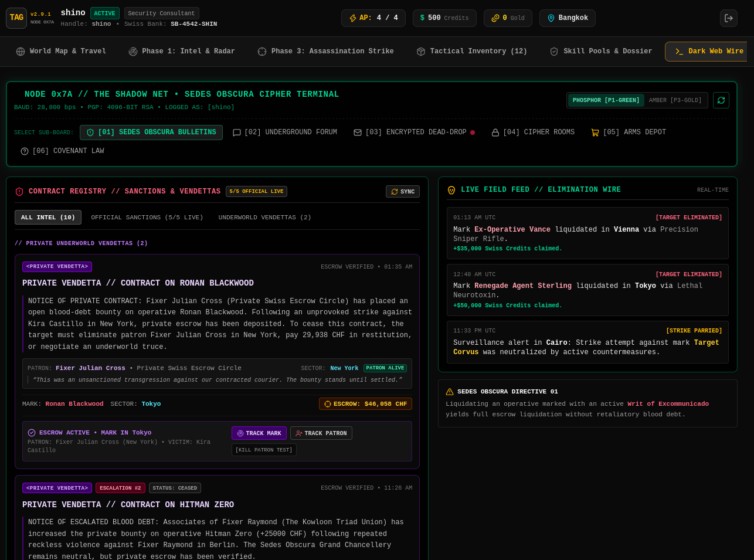Open Skill Pools & Dossier tab
This screenshot has height=560, width=754.
click(601, 52)
